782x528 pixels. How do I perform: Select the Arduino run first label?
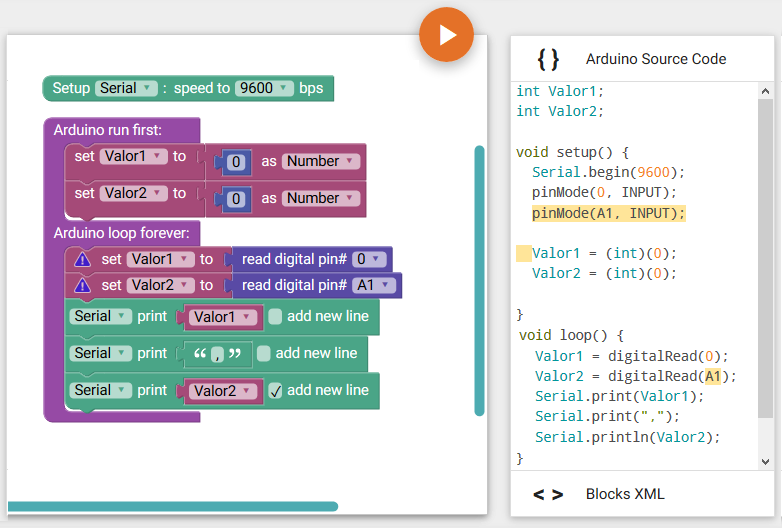pos(108,131)
